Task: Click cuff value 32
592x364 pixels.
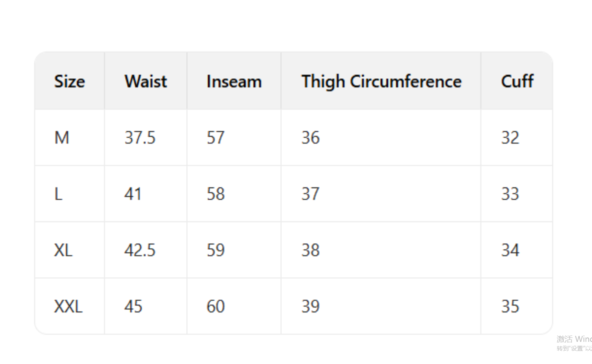Action: (x=510, y=138)
